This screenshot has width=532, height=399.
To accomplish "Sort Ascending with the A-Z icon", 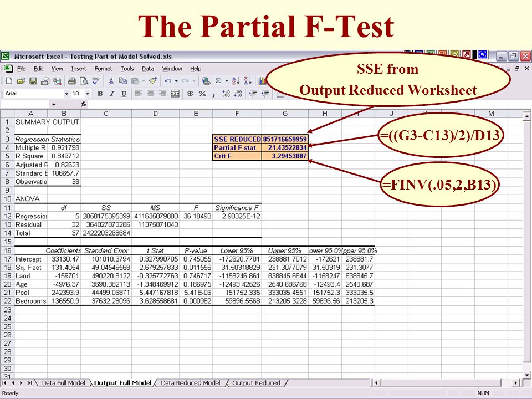I will (x=236, y=81).
